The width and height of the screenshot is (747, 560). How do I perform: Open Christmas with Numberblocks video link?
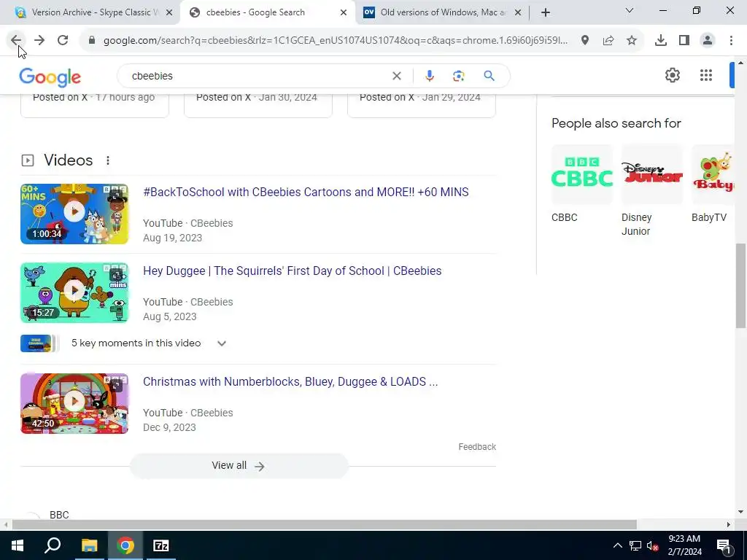(x=290, y=381)
